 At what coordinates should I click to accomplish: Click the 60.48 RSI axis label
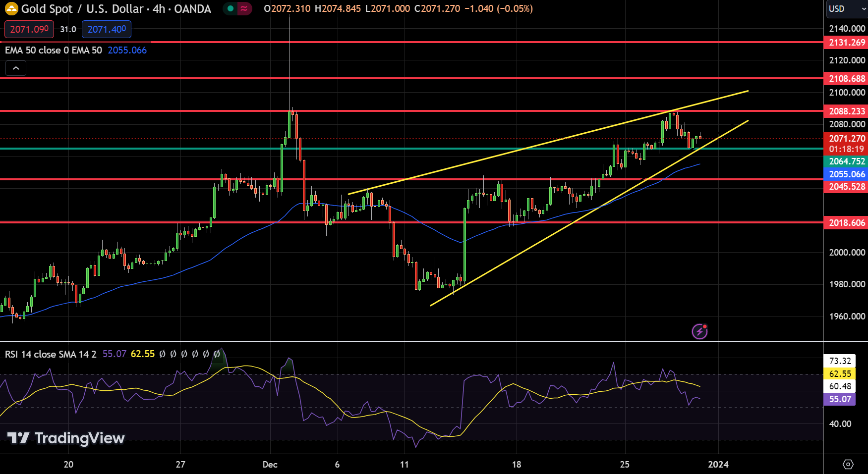click(x=840, y=386)
